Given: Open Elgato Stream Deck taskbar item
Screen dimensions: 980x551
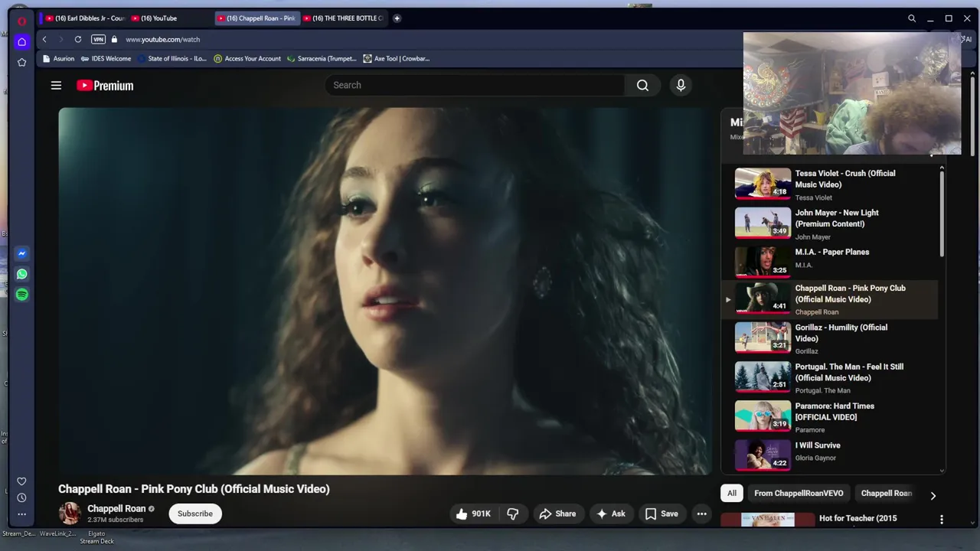Looking at the screenshot, I should 96,537.
